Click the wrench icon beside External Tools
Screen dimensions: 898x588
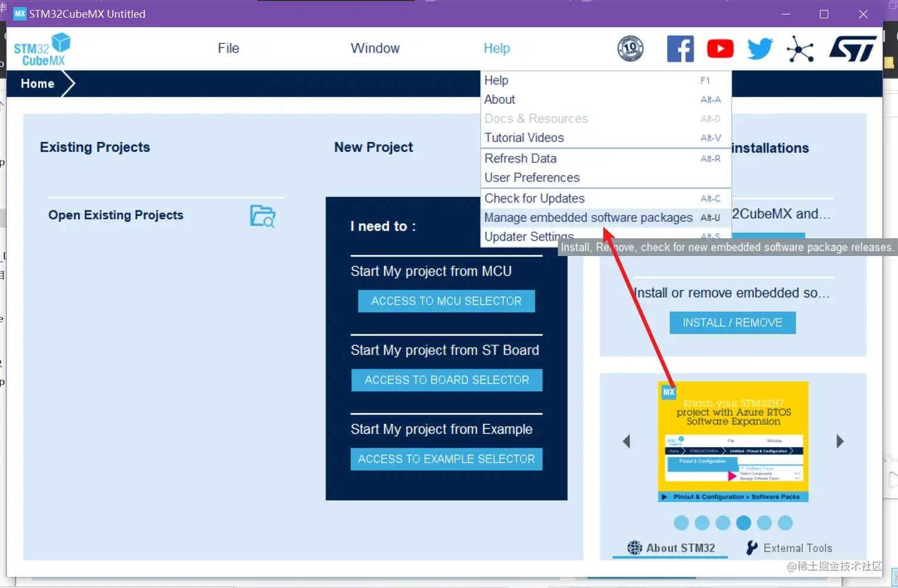pos(752,548)
